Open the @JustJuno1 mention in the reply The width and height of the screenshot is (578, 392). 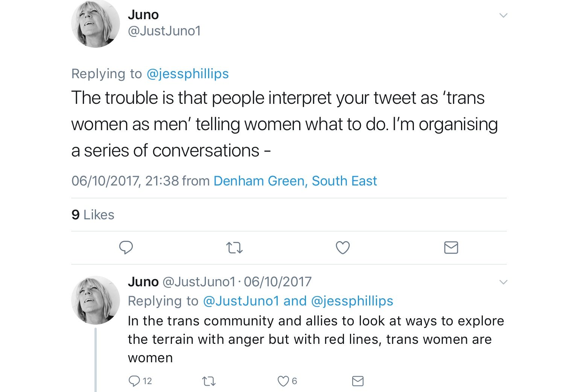point(241,301)
